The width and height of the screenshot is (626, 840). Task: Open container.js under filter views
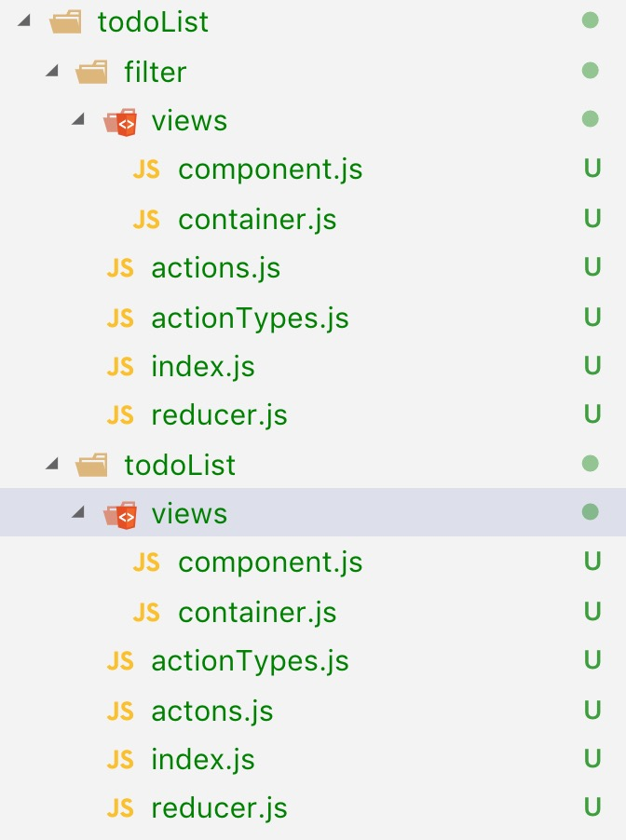click(x=257, y=220)
